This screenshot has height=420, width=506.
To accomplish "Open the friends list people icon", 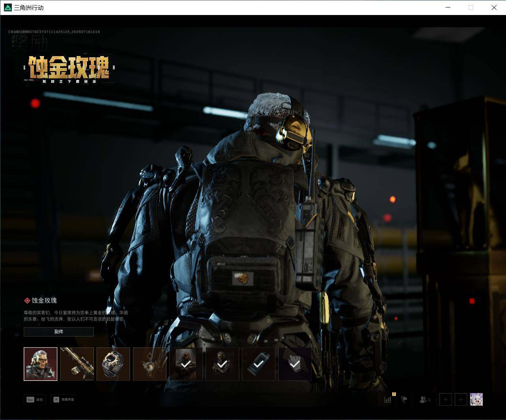I will 425,400.
